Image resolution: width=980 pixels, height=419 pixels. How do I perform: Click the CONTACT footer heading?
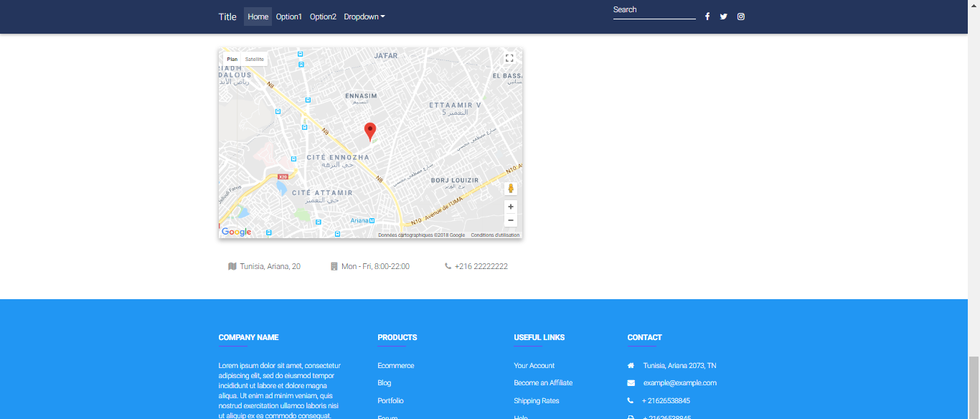pyautogui.click(x=645, y=337)
